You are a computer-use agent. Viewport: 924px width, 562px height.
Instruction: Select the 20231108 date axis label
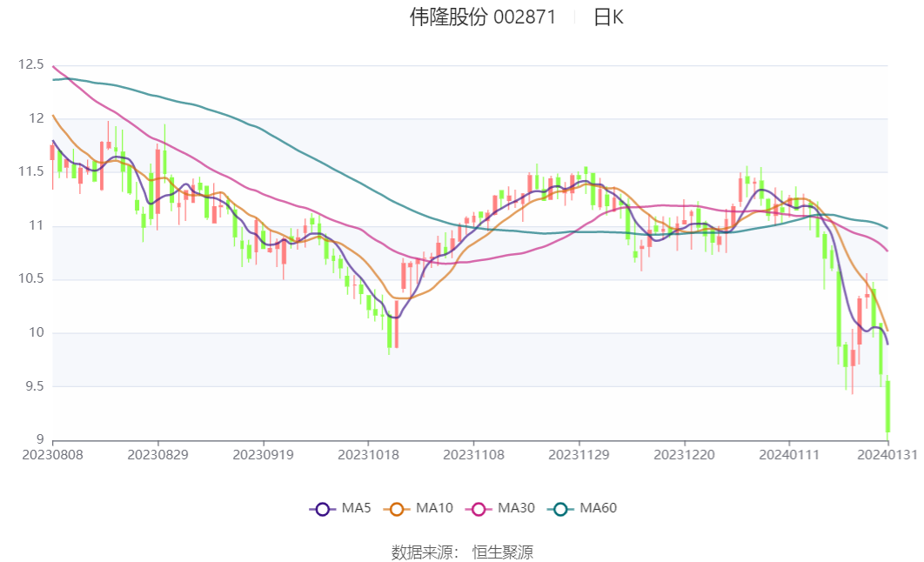point(474,455)
